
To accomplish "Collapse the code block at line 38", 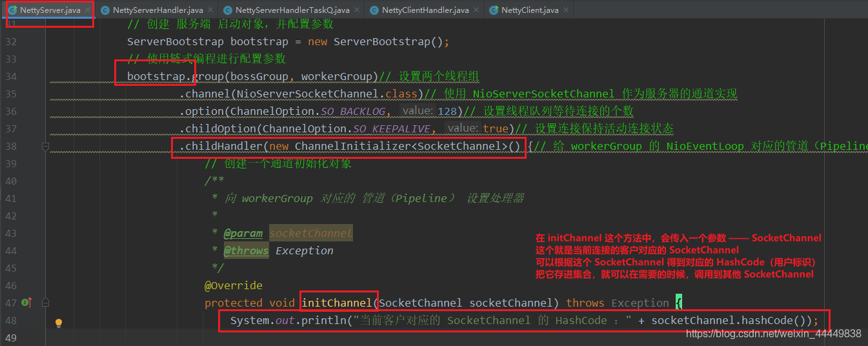I will 45,147.
